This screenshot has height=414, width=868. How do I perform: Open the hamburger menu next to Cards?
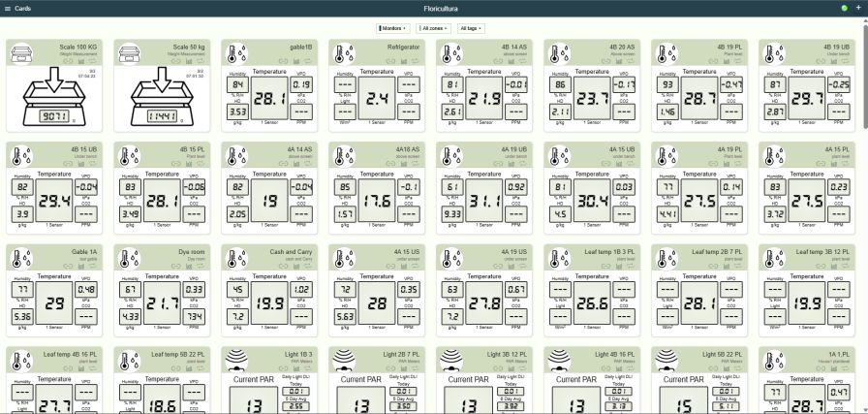(x=7, y=9)
